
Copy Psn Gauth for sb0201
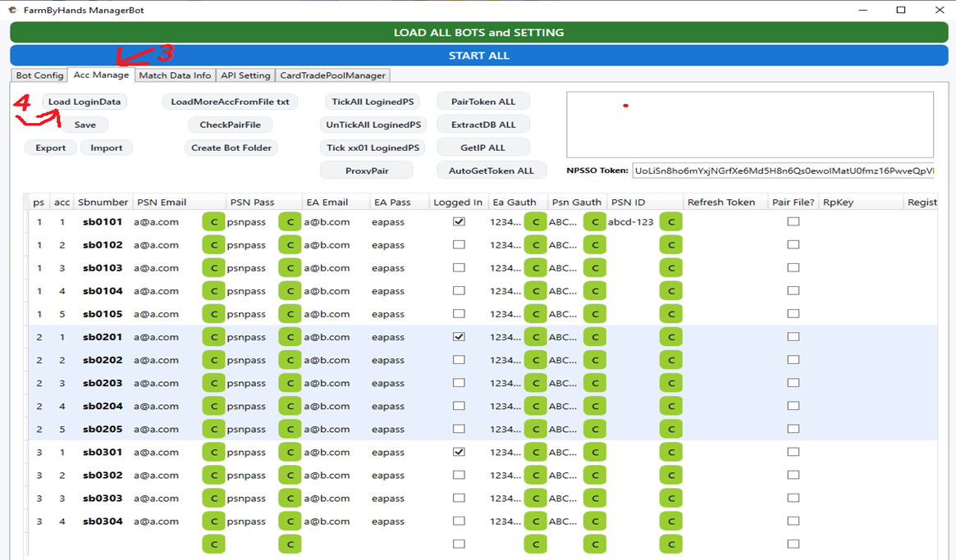coord(594,337)
